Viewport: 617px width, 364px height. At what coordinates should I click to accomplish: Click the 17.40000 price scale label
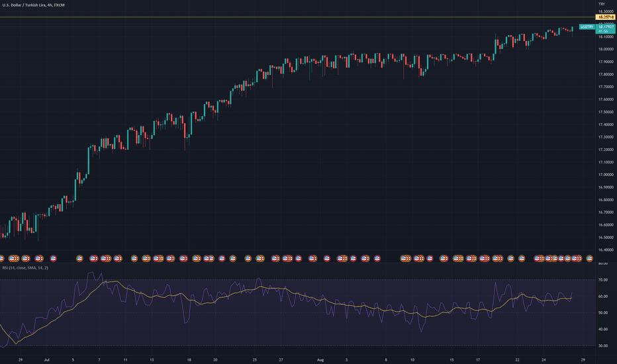pos(606,124)
